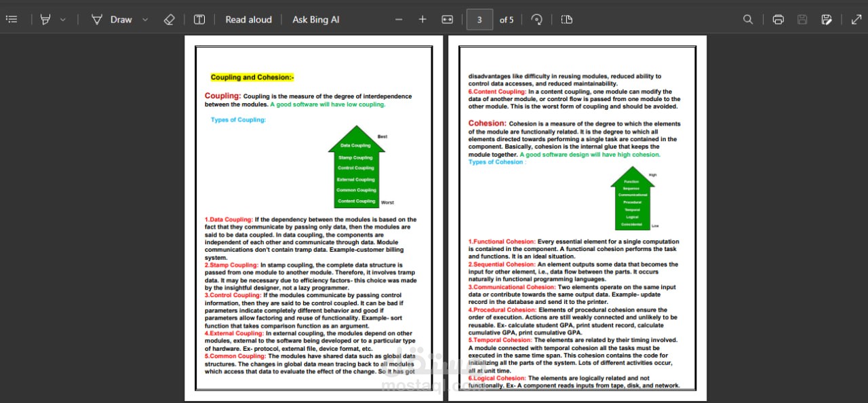Open Ask Bing AI
The width and height of the screenshot is (868, 403).
[316, 20]
